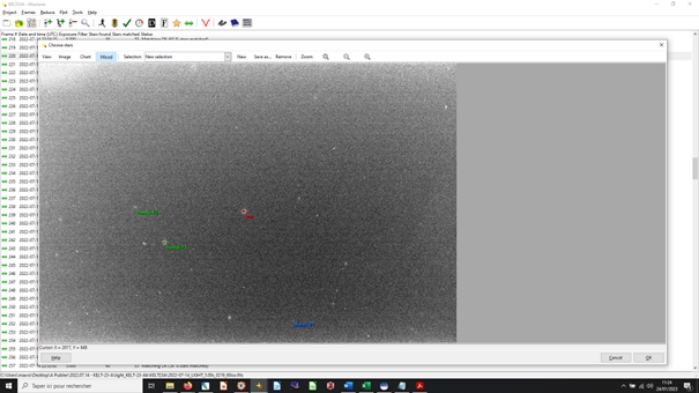Select frame 230 row in frame list
Image resolution: width=699 pixels, height=393 pixels.
coord(19,139)
